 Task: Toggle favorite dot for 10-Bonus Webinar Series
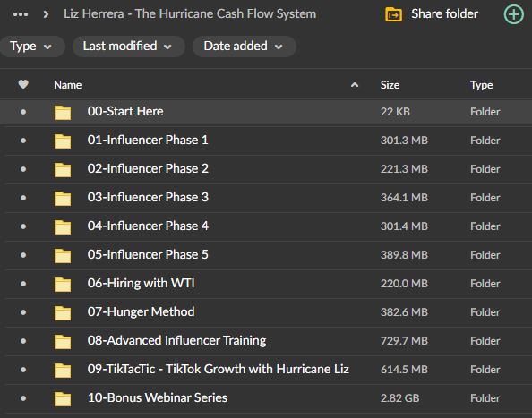[x=23, y=398]
